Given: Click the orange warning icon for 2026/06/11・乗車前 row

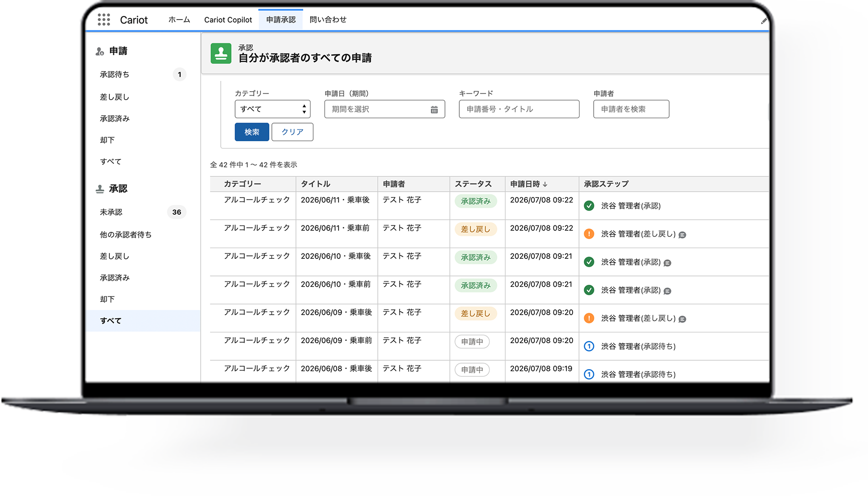Looking at the screenshot, I should pyautogui.click(x=589, y=234).
